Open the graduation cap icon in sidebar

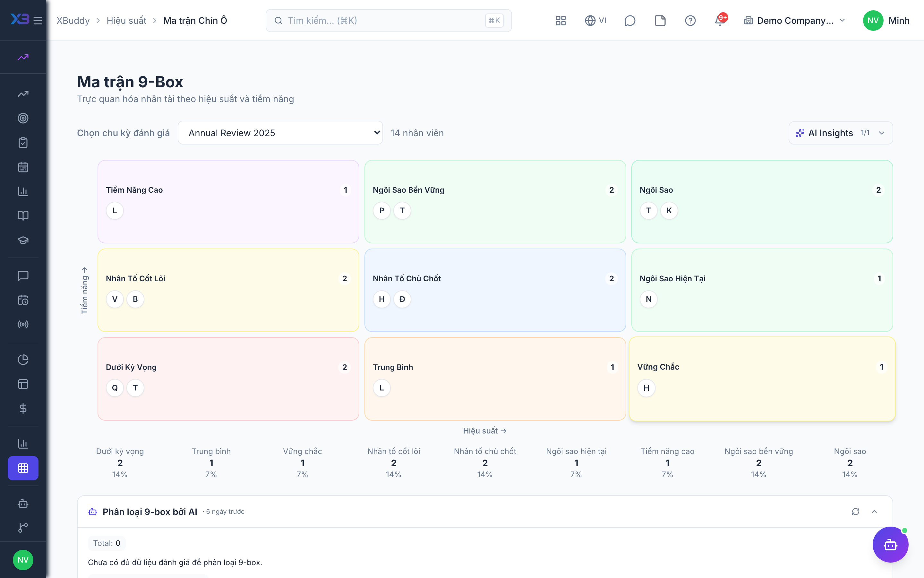pos(23,240)
